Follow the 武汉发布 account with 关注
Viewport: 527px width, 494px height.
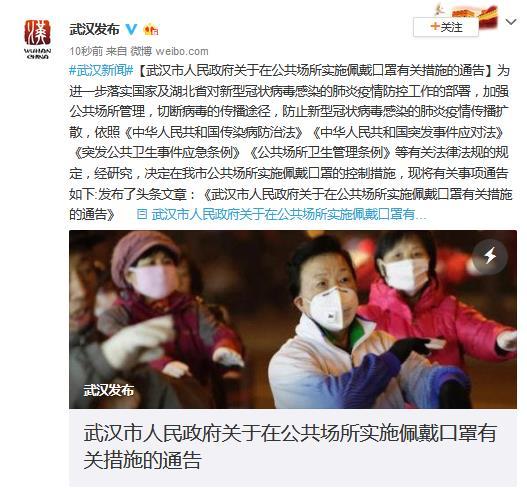tap(446, 27)
